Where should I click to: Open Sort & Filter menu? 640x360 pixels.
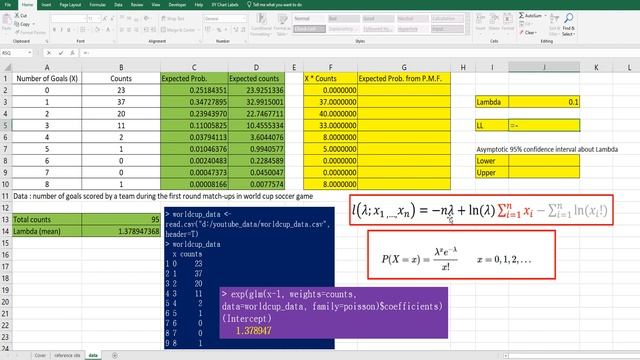coord(554,24)
